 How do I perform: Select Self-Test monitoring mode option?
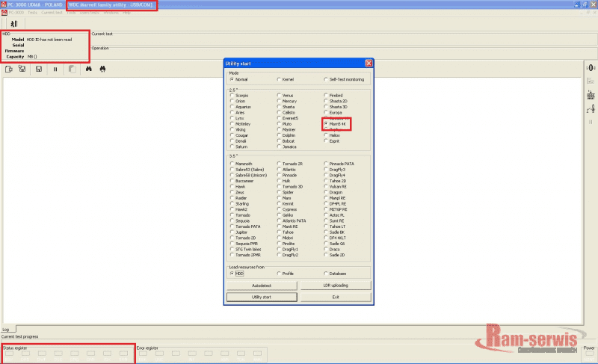326,78
